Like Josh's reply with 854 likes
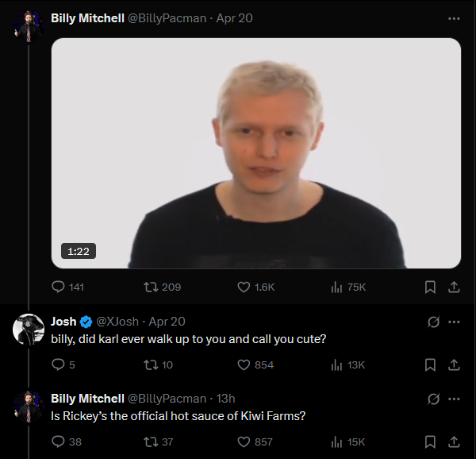Viewport: 476px width, 459px height. tap(244, 364)
